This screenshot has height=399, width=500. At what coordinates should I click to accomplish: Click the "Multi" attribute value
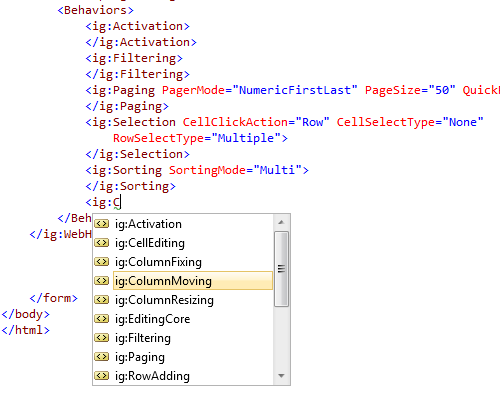[x=277, y=170]
